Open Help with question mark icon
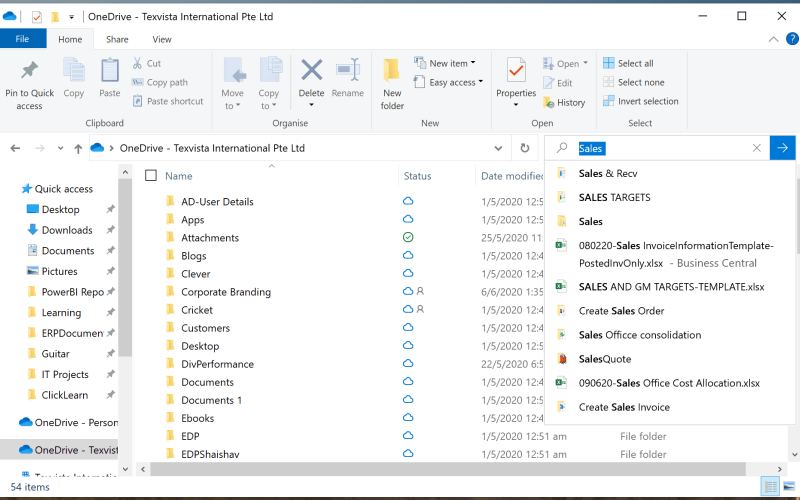 [792, 39]
